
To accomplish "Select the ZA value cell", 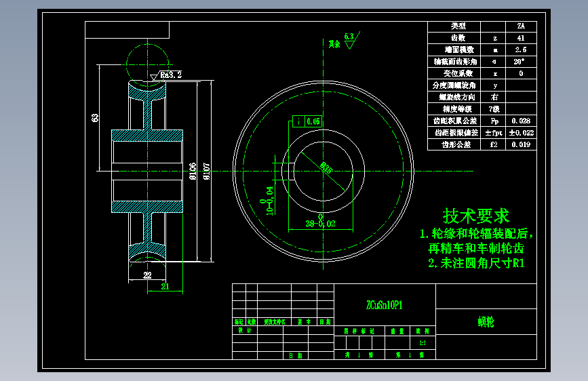I will pyautogui.click(x=521, y=26).
